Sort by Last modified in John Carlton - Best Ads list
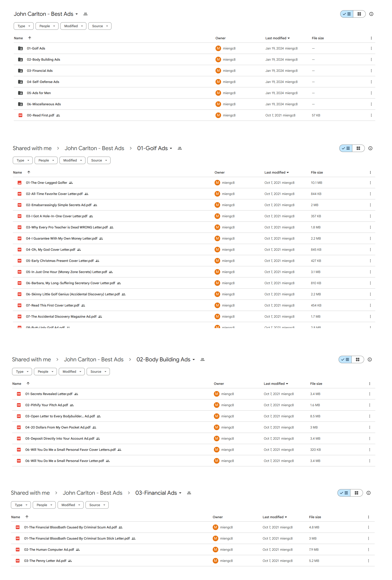Viewport: 392px width, 580px height. point(277,38)
